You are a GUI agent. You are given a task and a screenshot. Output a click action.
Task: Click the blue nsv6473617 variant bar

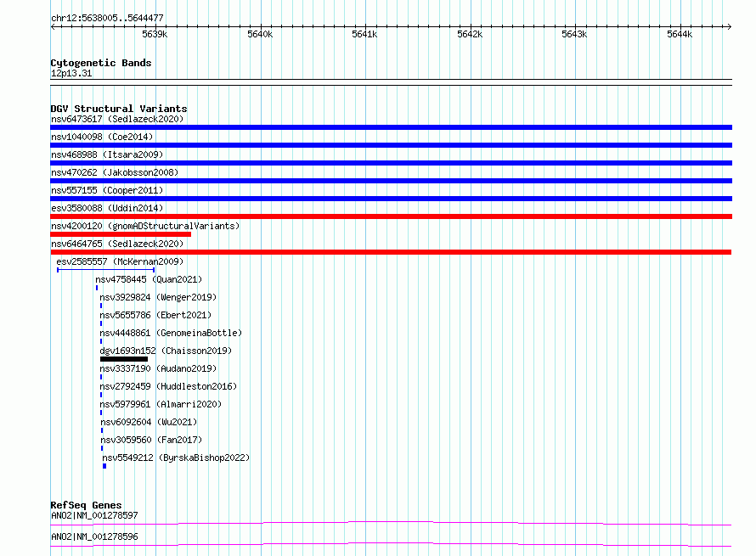pos(391,127)
